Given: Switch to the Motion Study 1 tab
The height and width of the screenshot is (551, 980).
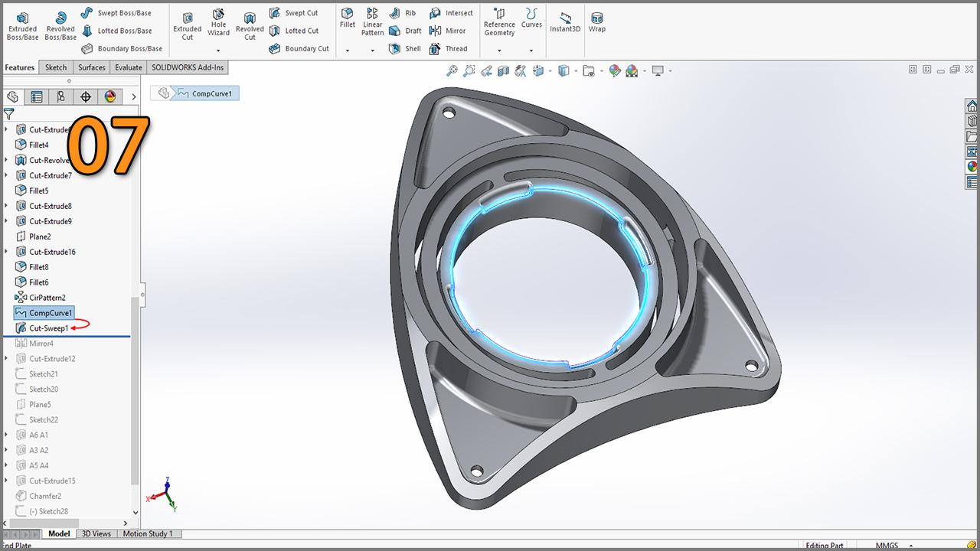Looking at the screenshot, I should [x=148, y=533].
